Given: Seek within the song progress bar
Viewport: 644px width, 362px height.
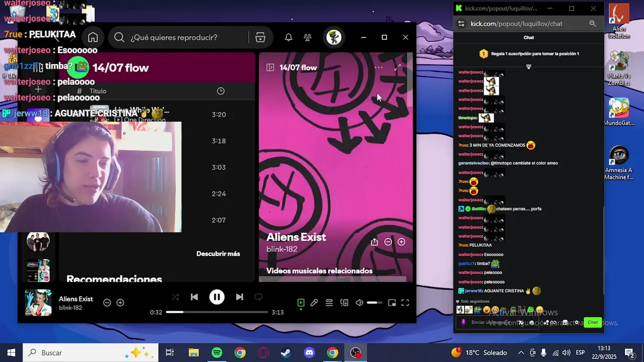Looking at the screenshot, I should pos(217,312).
